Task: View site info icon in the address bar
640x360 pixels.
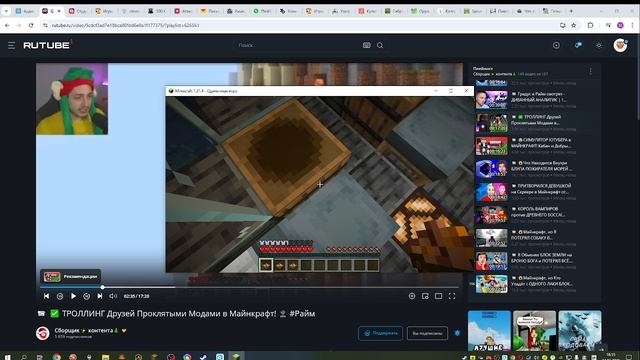Action: pyautogui.click(x=45, y=25)
